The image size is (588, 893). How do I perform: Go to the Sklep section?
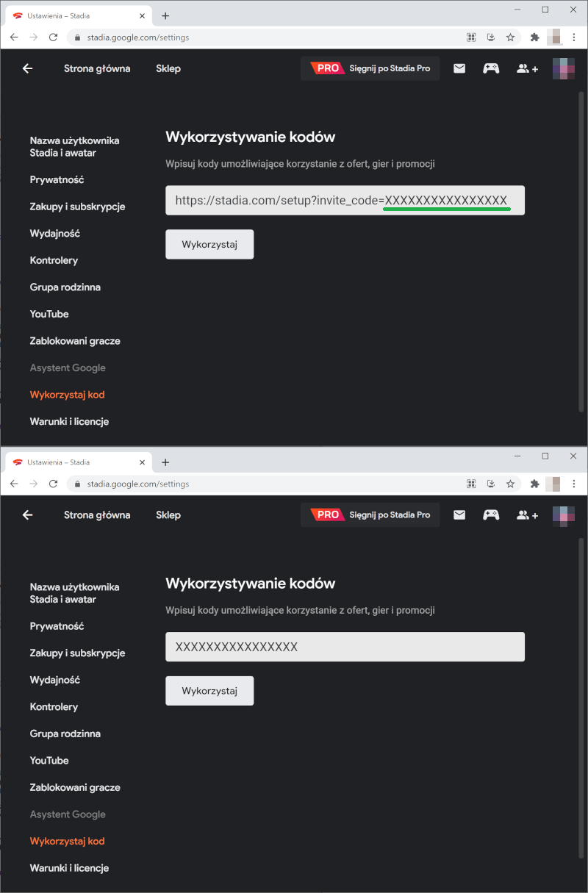(168, 68)
